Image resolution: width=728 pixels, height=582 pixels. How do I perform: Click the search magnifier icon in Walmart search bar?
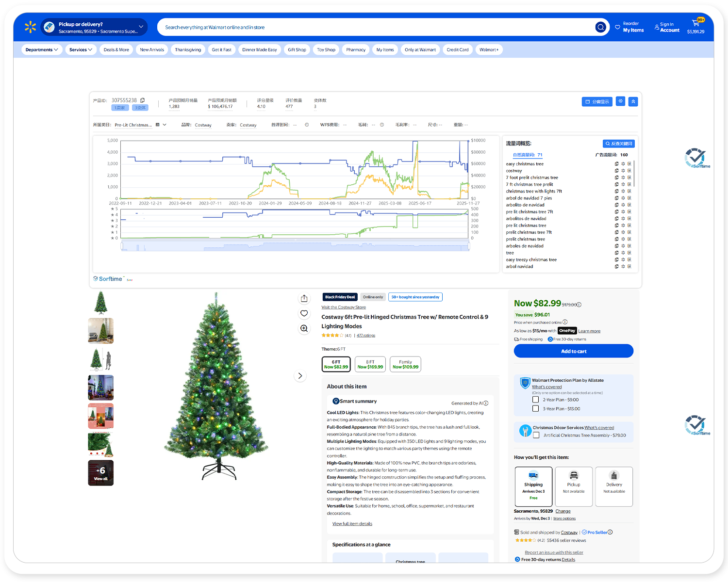(600, 27)
